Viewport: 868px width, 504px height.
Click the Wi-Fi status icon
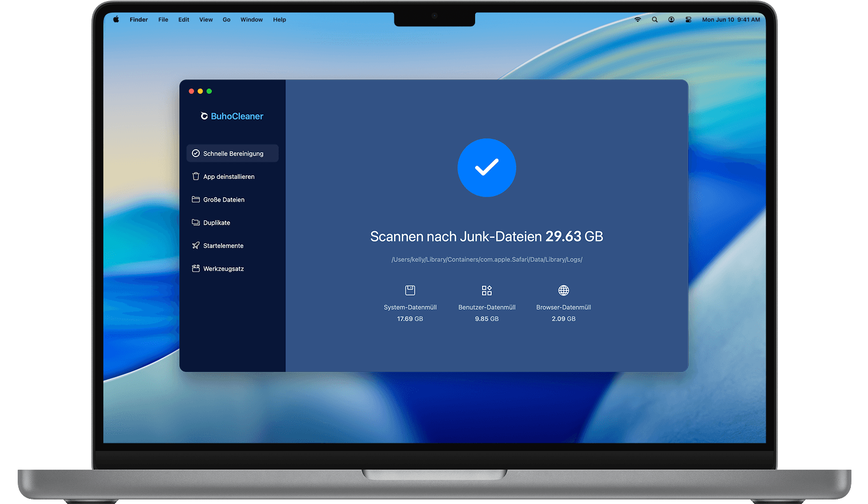pos(638,19)
